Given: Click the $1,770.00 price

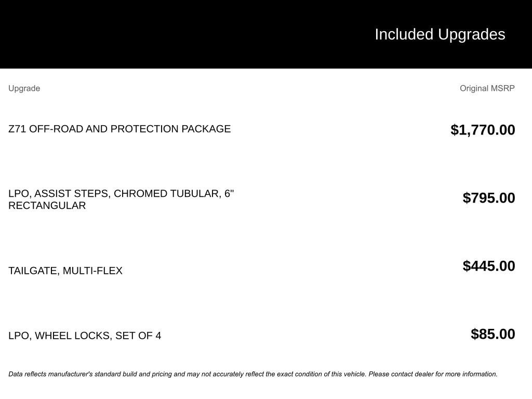Looking at the screenshot, I should click(x=483, y=130).
